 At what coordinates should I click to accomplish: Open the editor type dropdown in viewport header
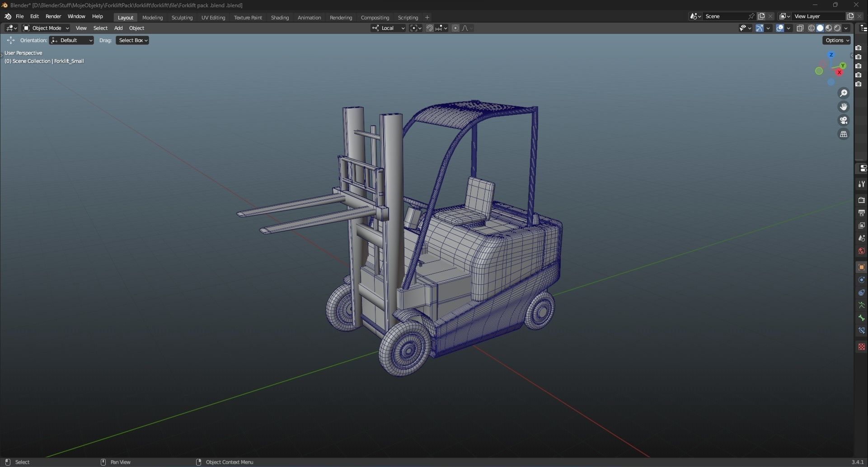11,28
